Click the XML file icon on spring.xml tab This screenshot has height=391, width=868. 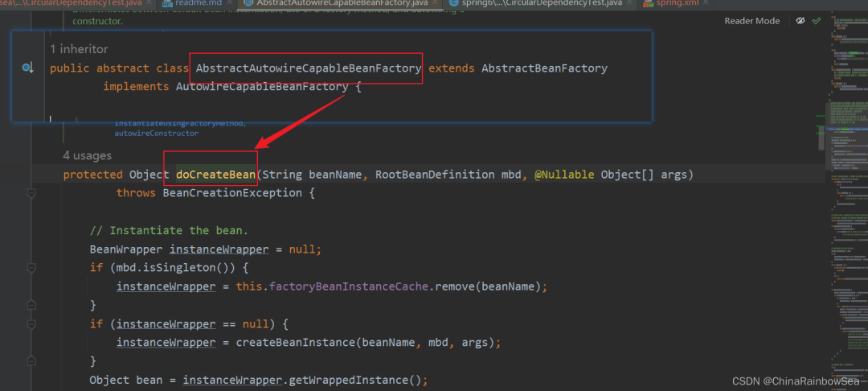(648, 2)
